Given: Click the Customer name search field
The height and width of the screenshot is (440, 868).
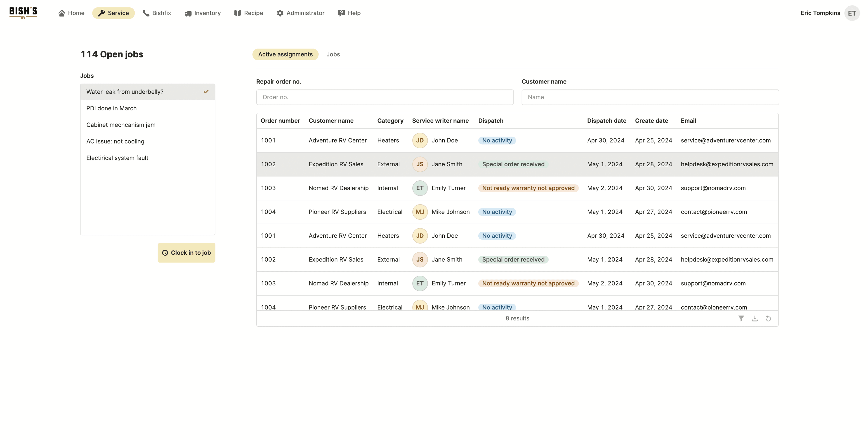Looking at the screenshot, I should [650, 97].
